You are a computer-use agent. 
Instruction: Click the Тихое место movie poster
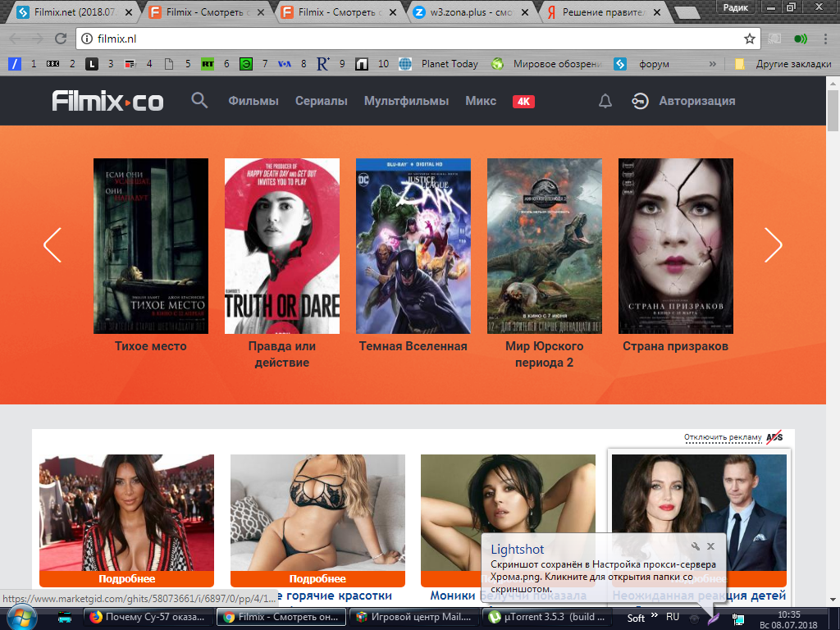tap(151, 246)
